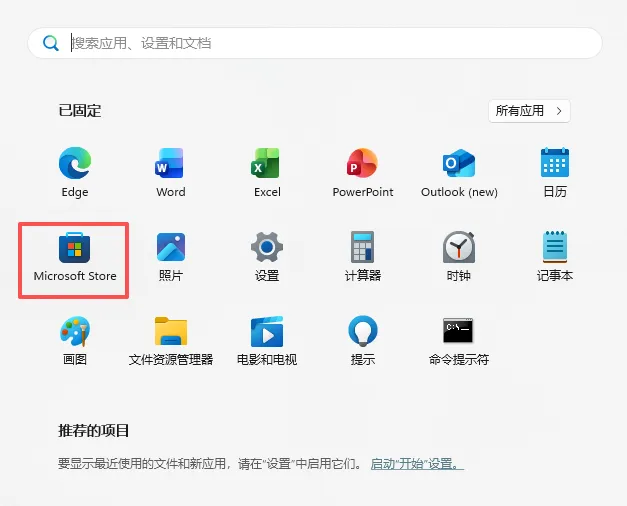Launch the 画图 paint app
The image size is (627, 506).
click(75, 340)
